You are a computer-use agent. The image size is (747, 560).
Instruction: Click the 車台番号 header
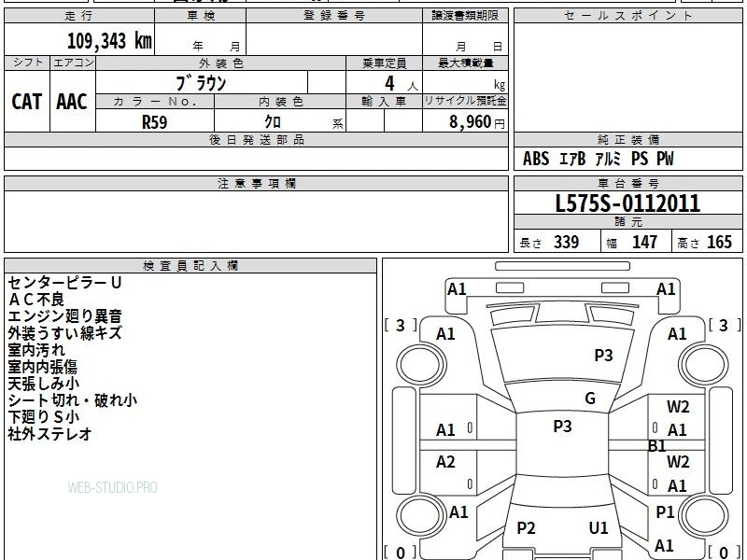click(627, 183)
